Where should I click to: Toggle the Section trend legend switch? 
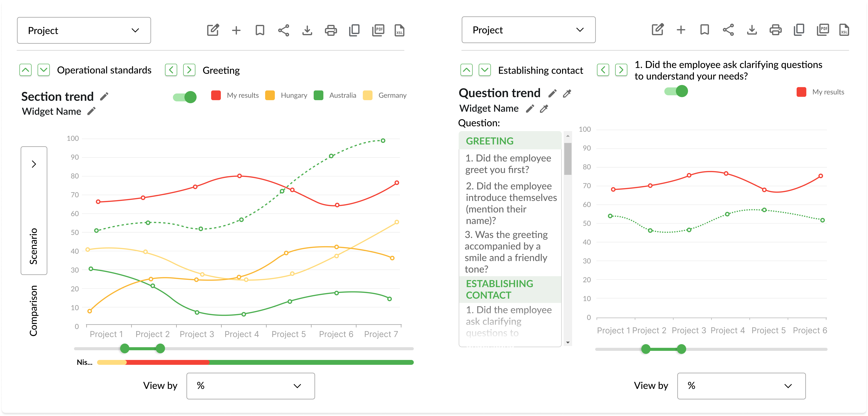coord(185,97)
